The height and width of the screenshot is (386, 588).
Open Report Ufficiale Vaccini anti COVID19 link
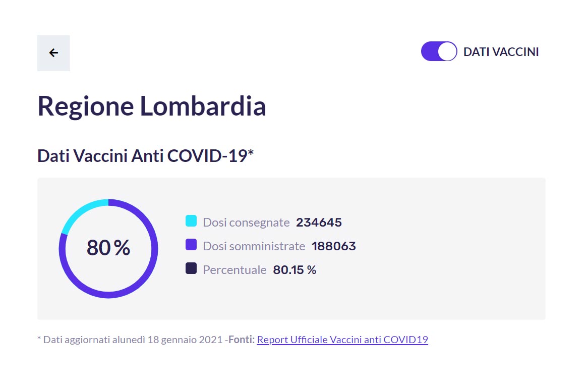(x=342, y=340)
